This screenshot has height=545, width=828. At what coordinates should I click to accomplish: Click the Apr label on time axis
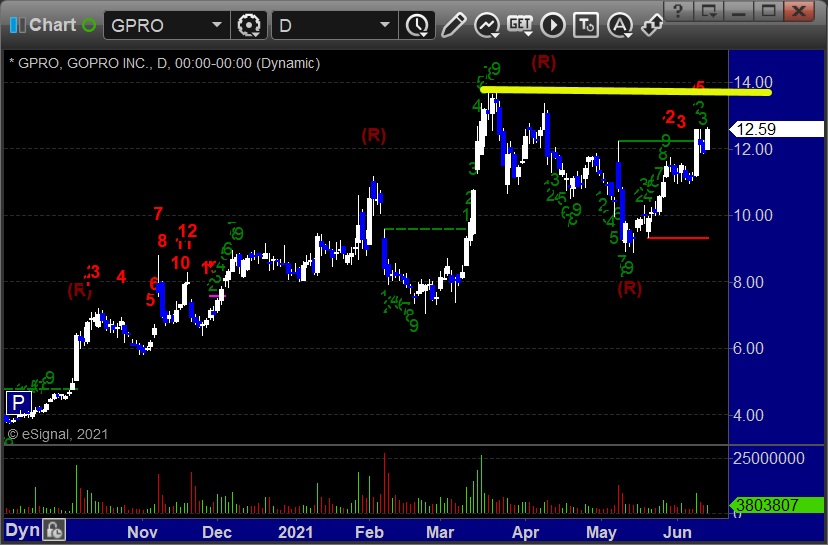525,532
